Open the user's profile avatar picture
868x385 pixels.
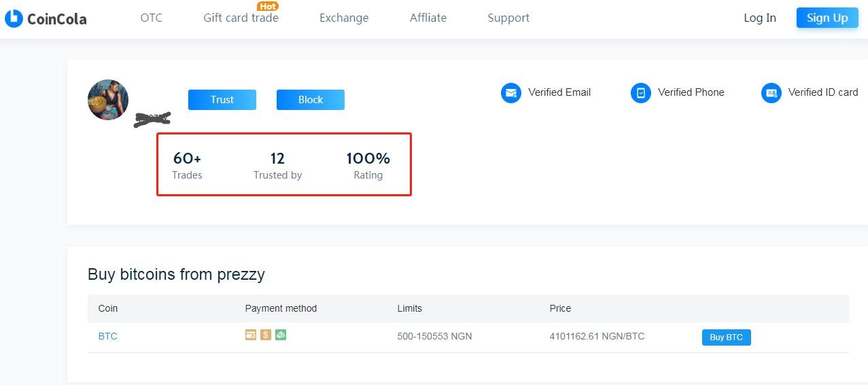click(x=108, y=99)
